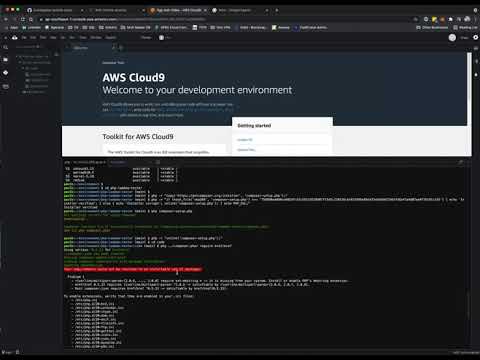
Task: Click the Run button in the toolbar
Action: point(165,38)
